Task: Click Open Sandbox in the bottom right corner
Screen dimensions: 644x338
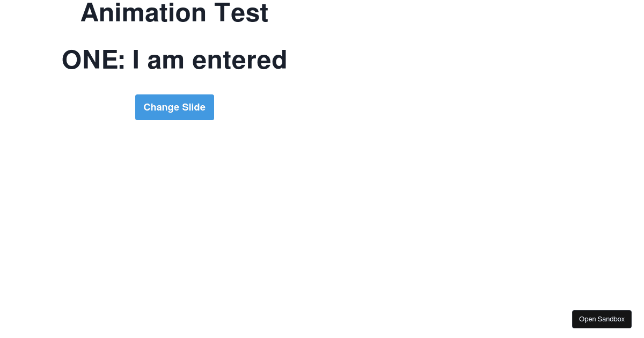Action: tap(602, 319)
